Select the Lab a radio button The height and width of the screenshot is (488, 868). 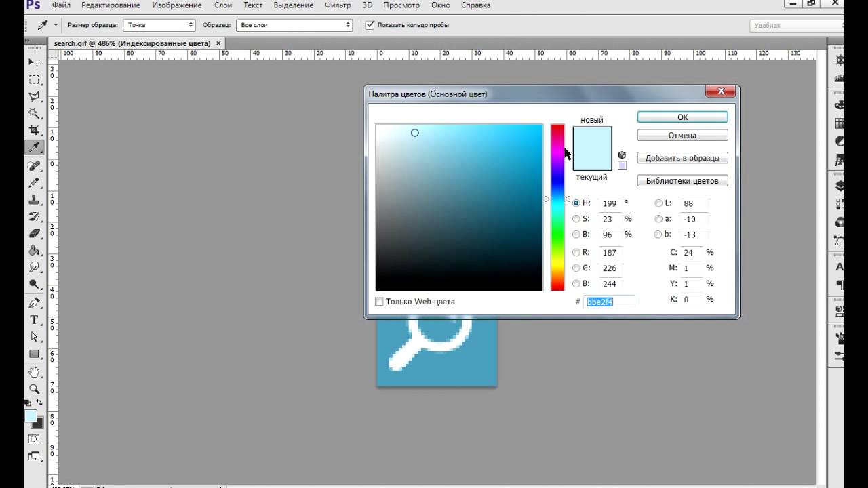pyautogui.click(x=658, y=218)
